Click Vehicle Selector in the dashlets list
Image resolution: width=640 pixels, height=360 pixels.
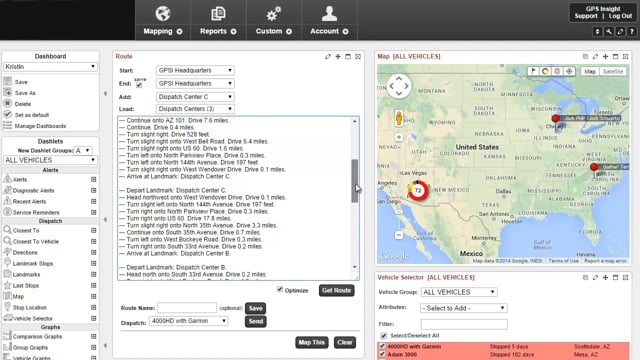33,318
